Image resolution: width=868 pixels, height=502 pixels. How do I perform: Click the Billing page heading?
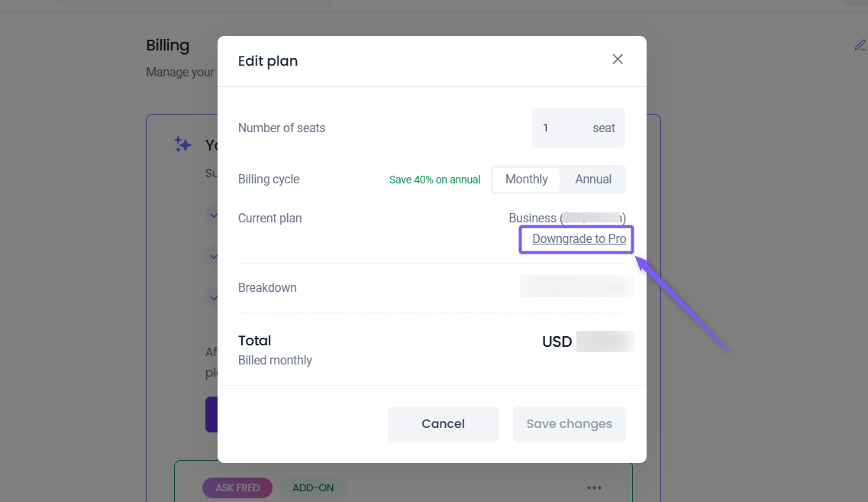click(168, 45)
